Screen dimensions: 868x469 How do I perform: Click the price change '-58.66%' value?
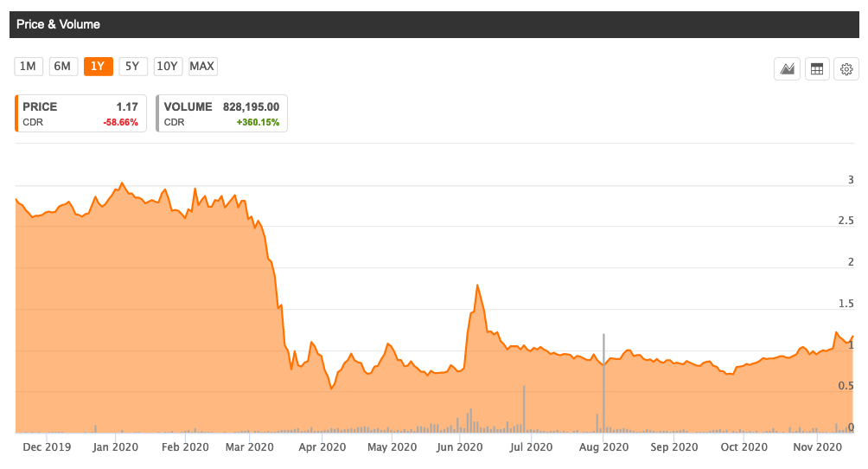point(121,122)
